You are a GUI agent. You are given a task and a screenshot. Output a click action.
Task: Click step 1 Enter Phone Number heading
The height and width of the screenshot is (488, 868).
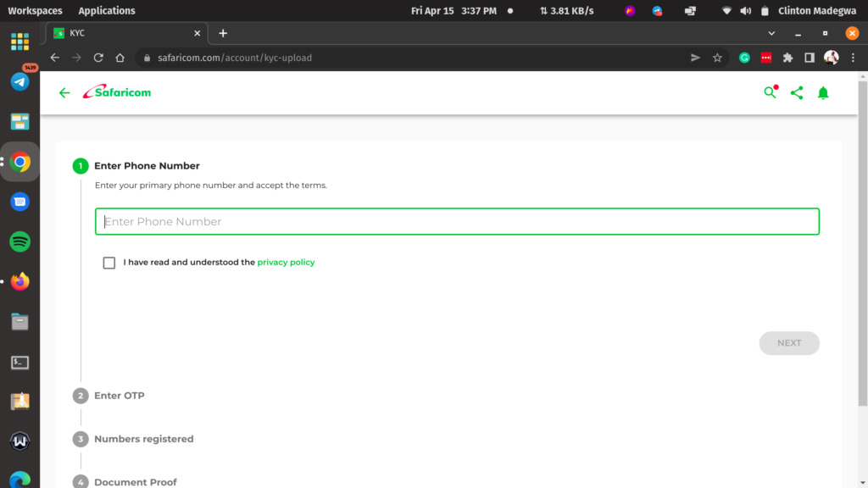[147, 166]
